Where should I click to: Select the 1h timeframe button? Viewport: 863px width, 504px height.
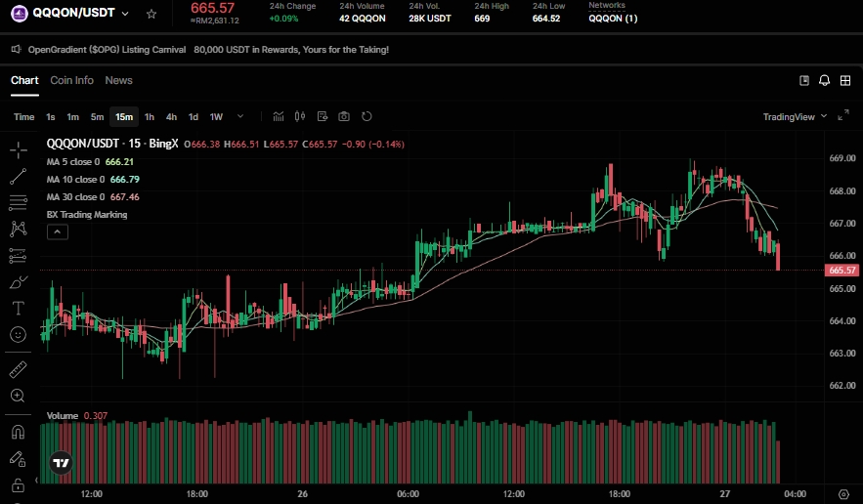point(150,117)
